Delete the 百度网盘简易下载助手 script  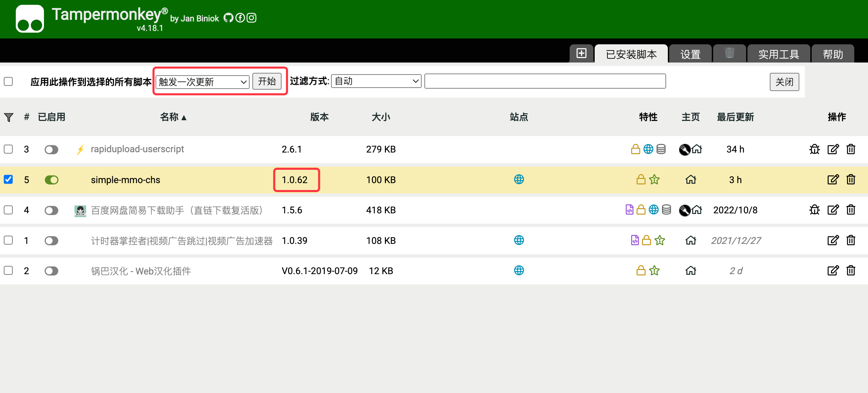tap(851, 210)
